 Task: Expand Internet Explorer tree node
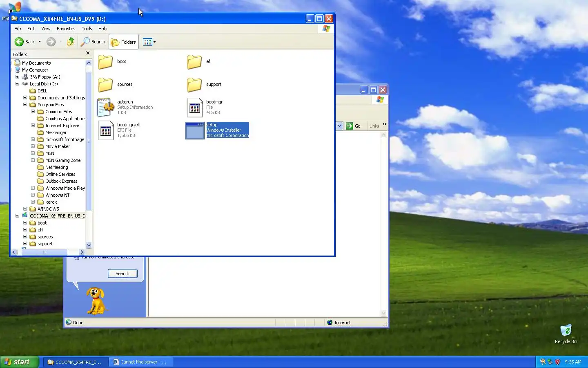pyautogui.click(x=33, y=126)
